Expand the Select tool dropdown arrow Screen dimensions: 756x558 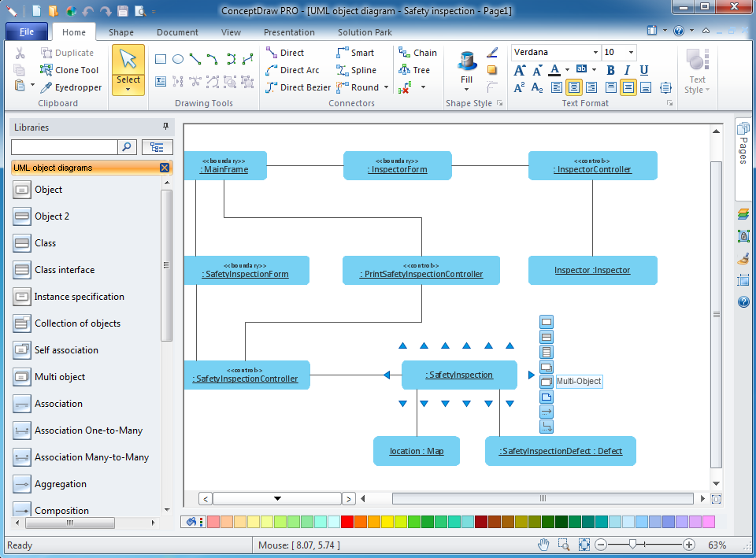[128, 90]
